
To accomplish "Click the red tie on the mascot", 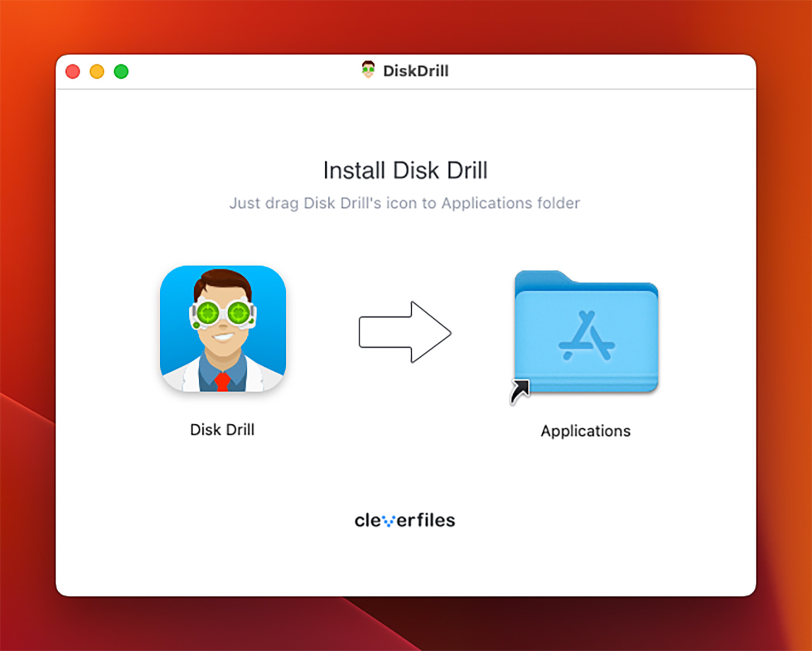I will coord(222,381).
